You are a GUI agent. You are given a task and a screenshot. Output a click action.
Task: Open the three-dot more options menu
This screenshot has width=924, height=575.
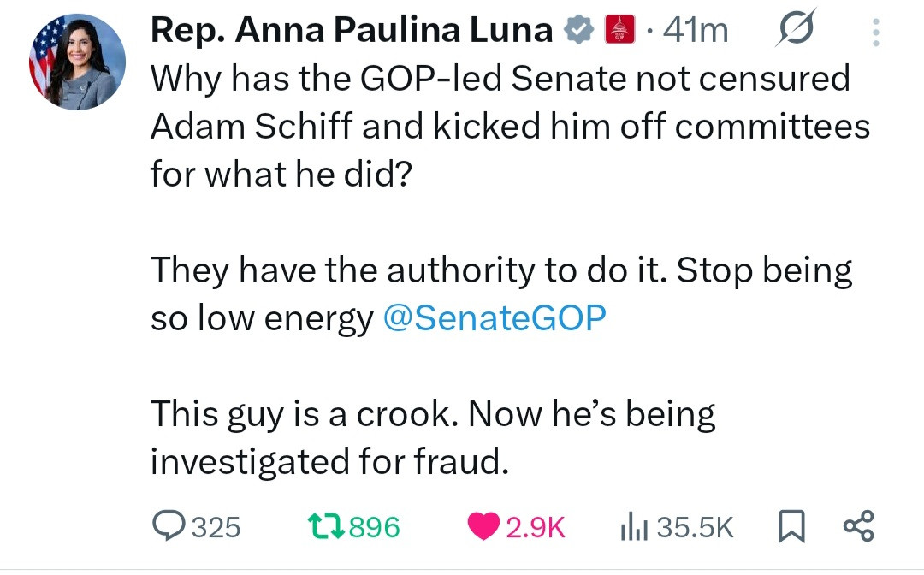874,32
